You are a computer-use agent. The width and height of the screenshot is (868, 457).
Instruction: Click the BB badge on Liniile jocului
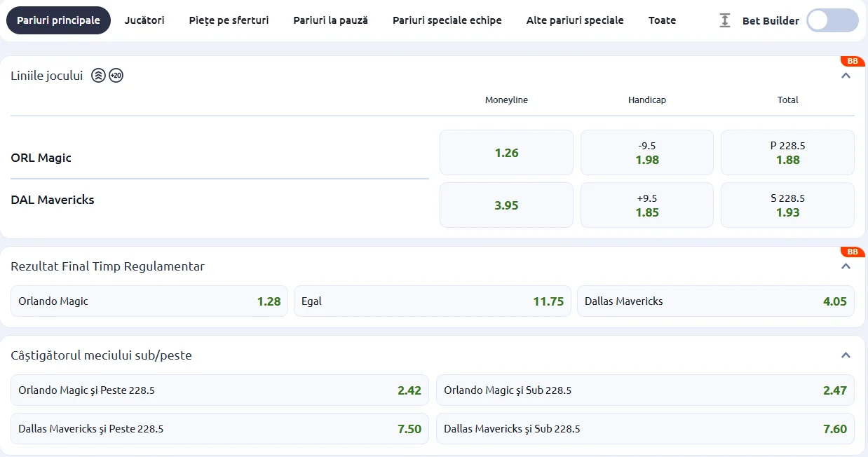pos(853,61)
